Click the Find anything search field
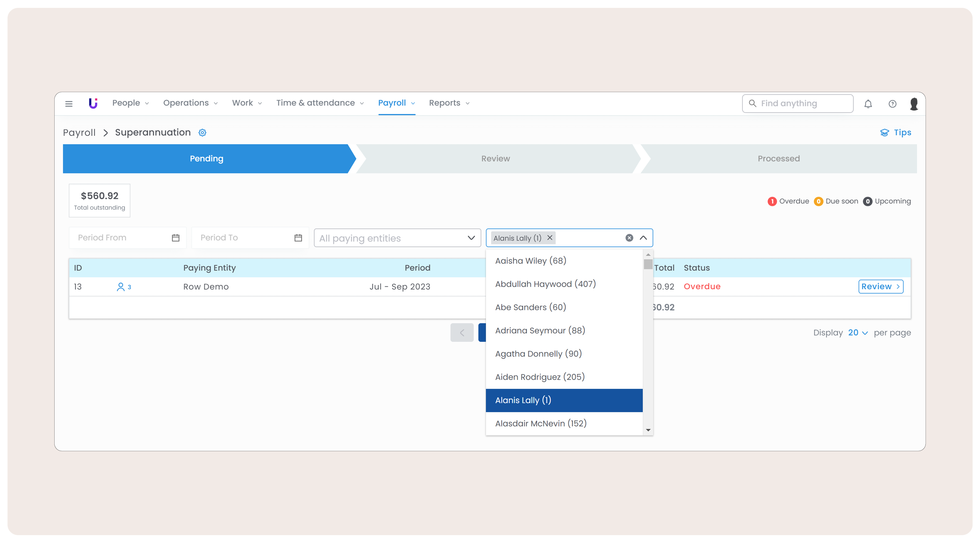 click(x=798, y=104)
